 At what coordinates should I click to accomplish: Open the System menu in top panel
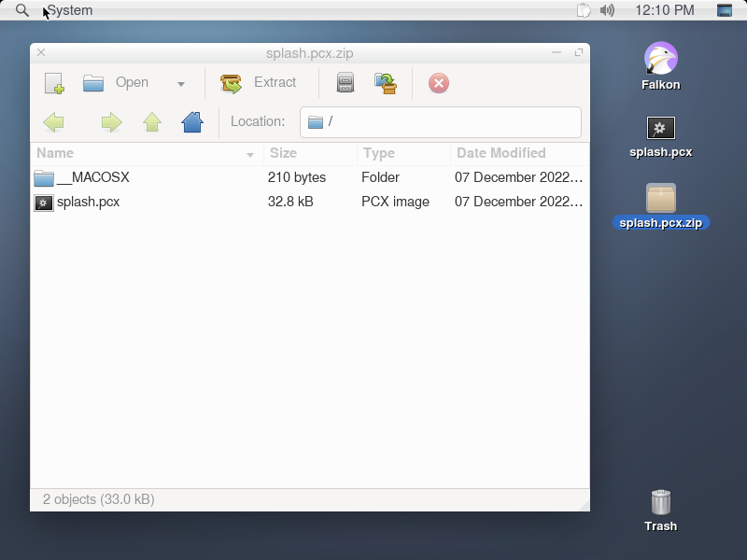coord(70,10)
